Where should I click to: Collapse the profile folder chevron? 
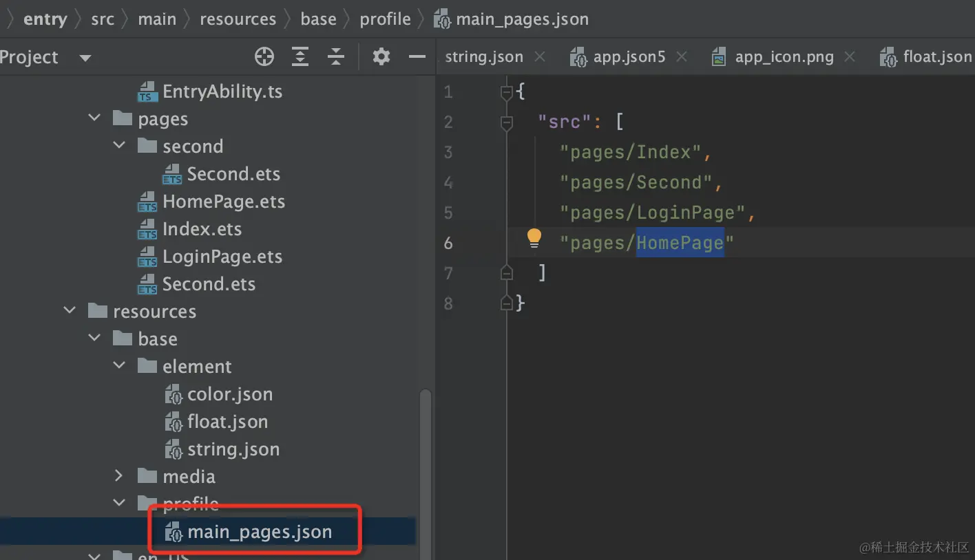tap(119, 504)
